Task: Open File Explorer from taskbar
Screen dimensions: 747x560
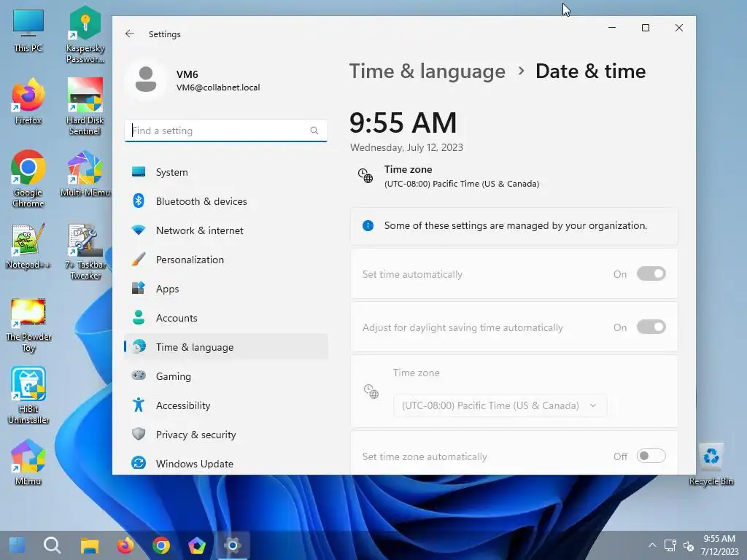Action: [x=89, y=545]
